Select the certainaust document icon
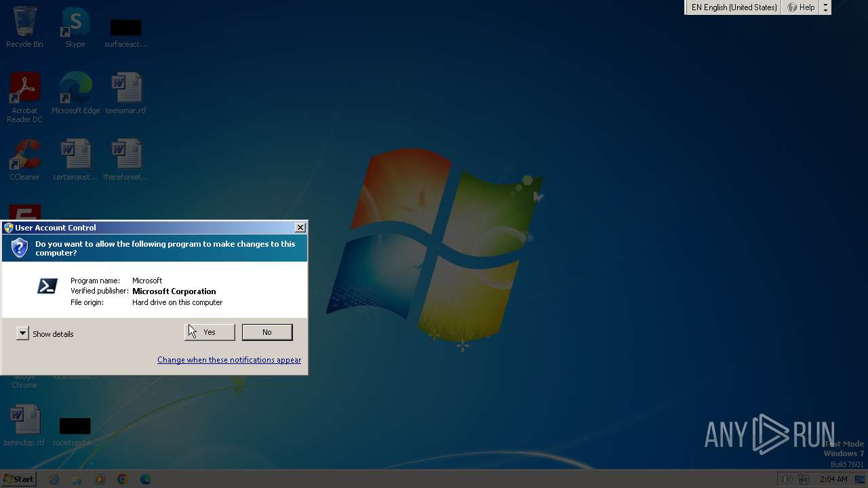The height and width of the screenshot is (488, 868). coord(75,160)
